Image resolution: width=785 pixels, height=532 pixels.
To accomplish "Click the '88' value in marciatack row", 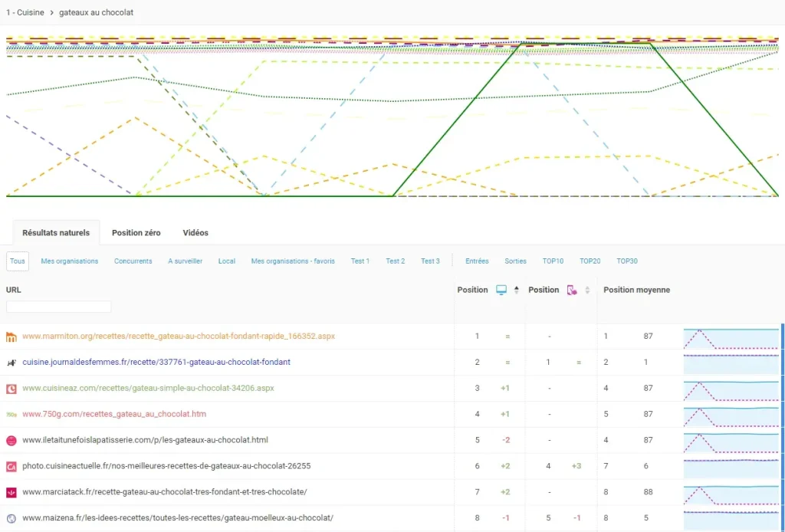I will pos(649,492).
